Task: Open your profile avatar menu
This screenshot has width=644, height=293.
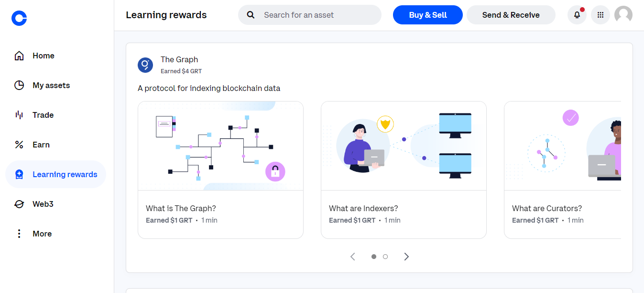Action: (x=623, y=15)
